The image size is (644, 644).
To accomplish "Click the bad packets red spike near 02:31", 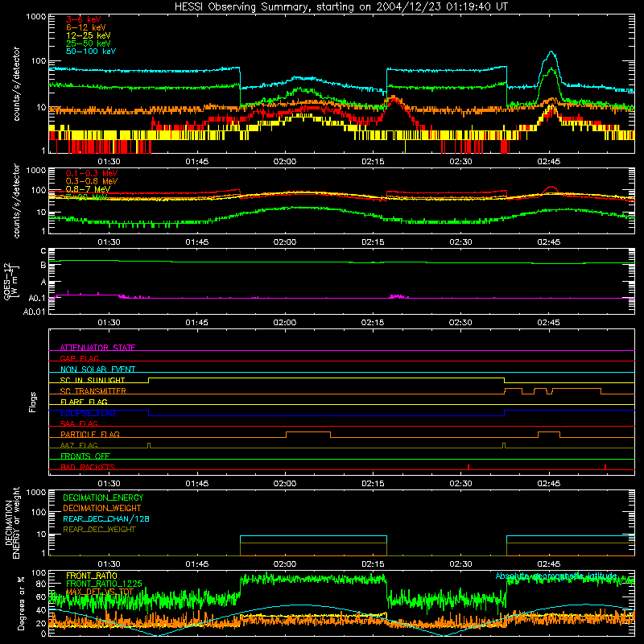I will [x=469, y=467].
